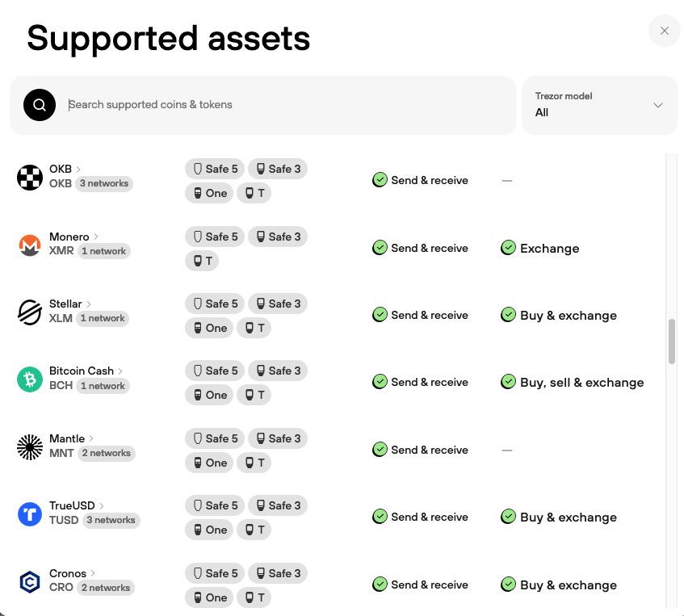Open the Bitcoin Cash asset link
The width and height of the screenshot is (684, 616).
tap(86, 371)
